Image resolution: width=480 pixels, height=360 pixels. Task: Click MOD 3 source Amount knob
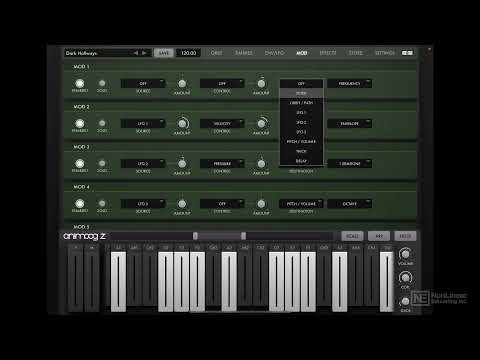tap(182, 164)
